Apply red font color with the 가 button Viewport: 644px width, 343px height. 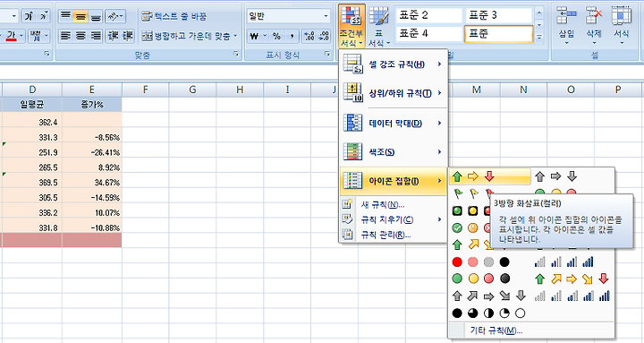click(11, 36)
